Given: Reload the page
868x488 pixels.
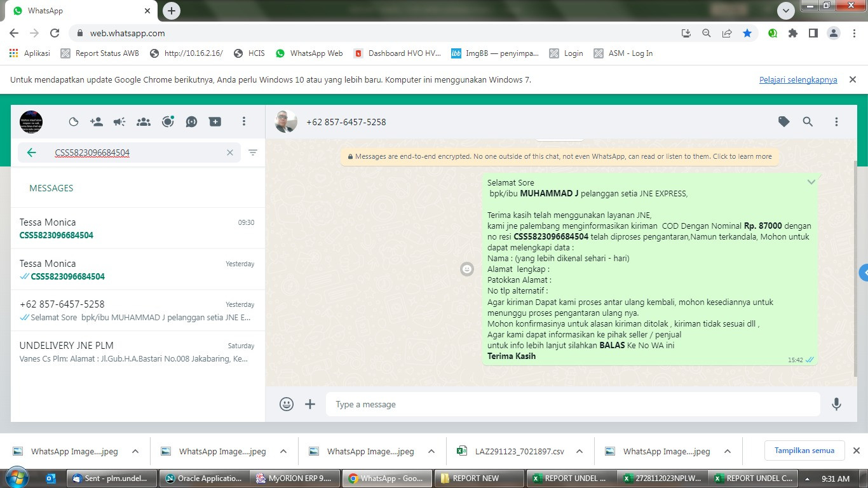Looking at the screenshot, I should 55,33.
